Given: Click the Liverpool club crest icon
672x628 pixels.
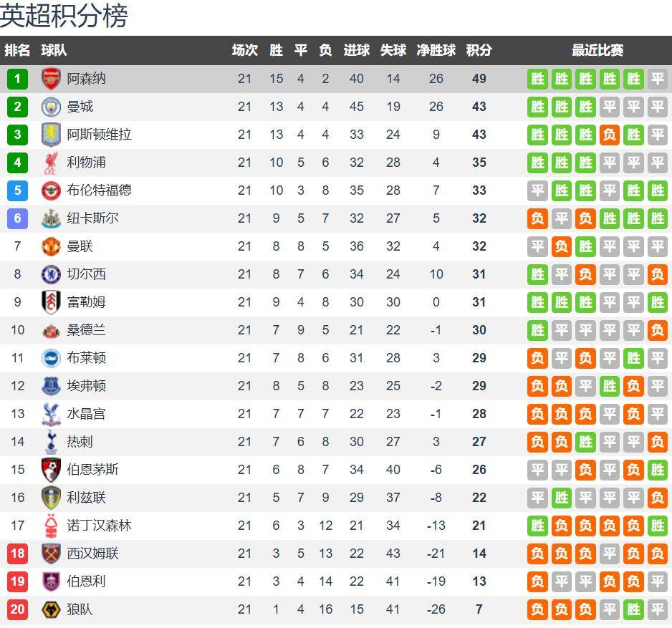Looking at the screenshot, I should [x=51, y=163].
